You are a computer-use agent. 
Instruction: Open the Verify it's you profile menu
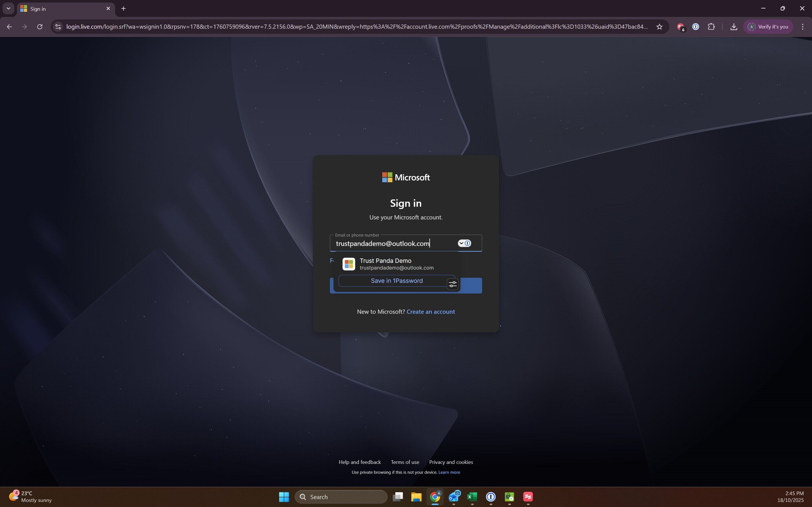click(x=768, y=26)
